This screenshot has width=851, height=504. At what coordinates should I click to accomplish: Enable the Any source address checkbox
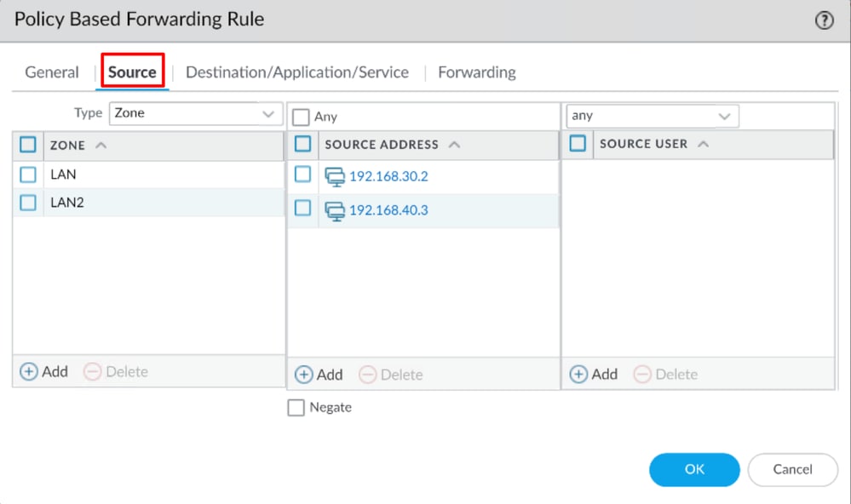coord(301,117)
